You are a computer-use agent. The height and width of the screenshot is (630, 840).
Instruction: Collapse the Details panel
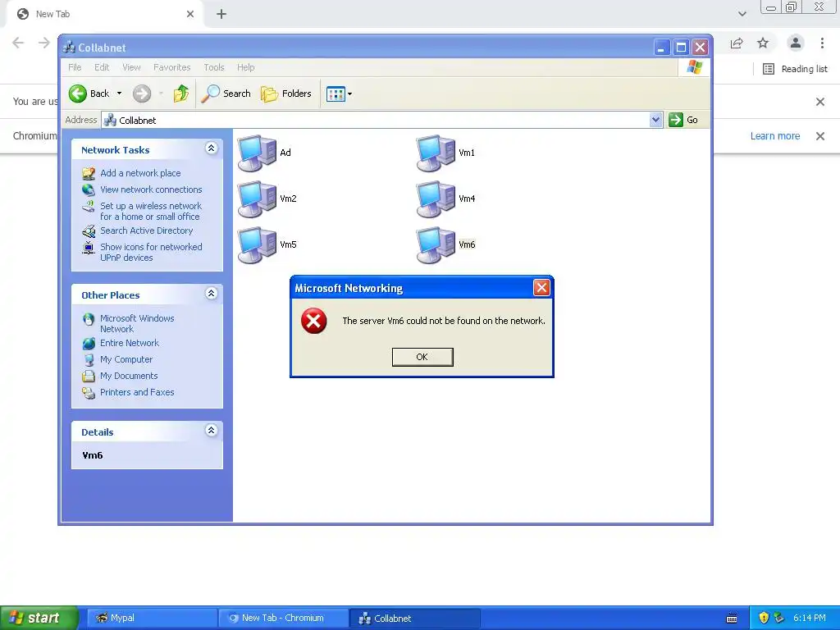pos(211,431)
